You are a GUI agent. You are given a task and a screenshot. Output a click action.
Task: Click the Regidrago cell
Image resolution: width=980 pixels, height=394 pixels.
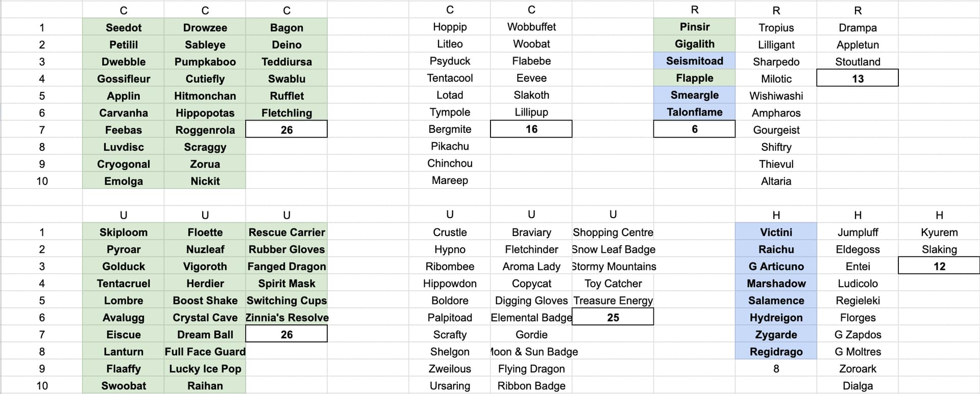coord(776,352)
